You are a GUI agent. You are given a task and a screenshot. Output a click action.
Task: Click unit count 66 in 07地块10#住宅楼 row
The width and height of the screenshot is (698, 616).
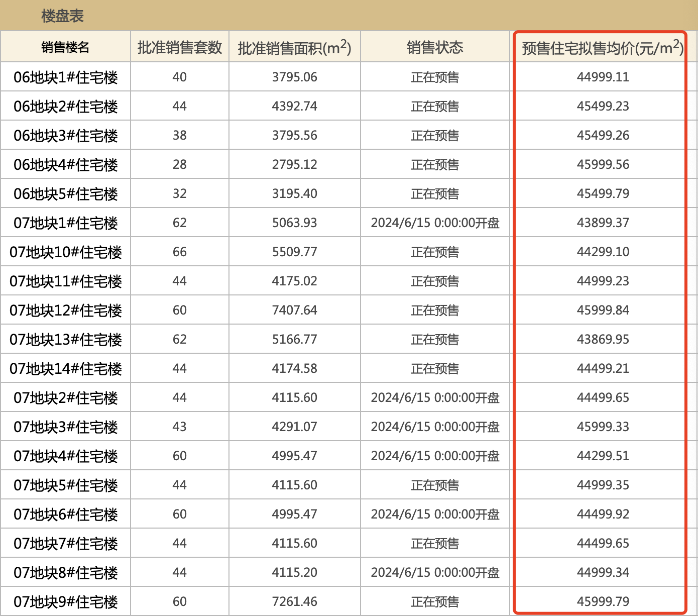[x=180, y=252]
